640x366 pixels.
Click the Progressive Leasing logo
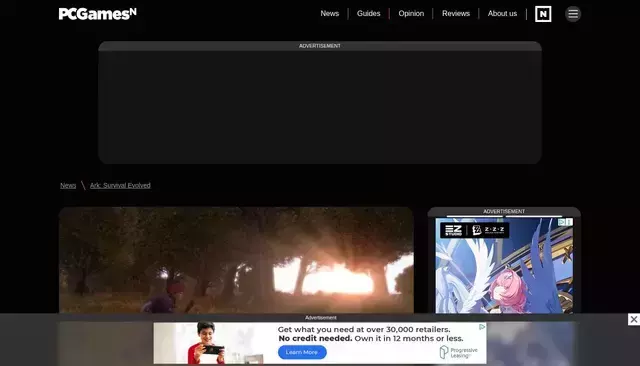[x=458, y=352]
